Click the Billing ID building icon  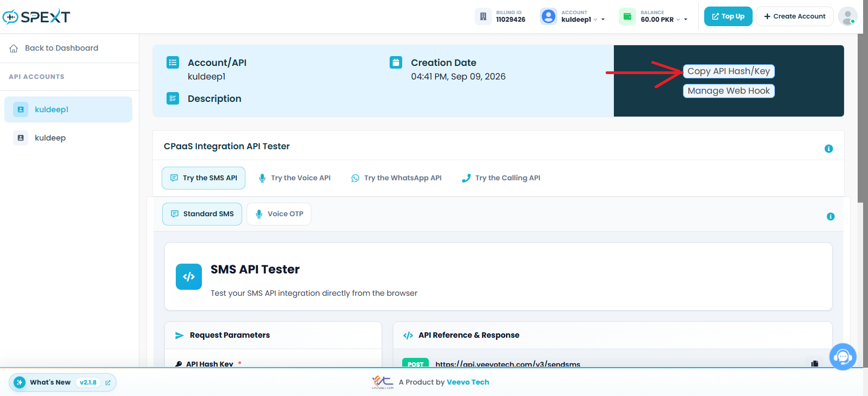pyautogui.click(x=483, y=16)
